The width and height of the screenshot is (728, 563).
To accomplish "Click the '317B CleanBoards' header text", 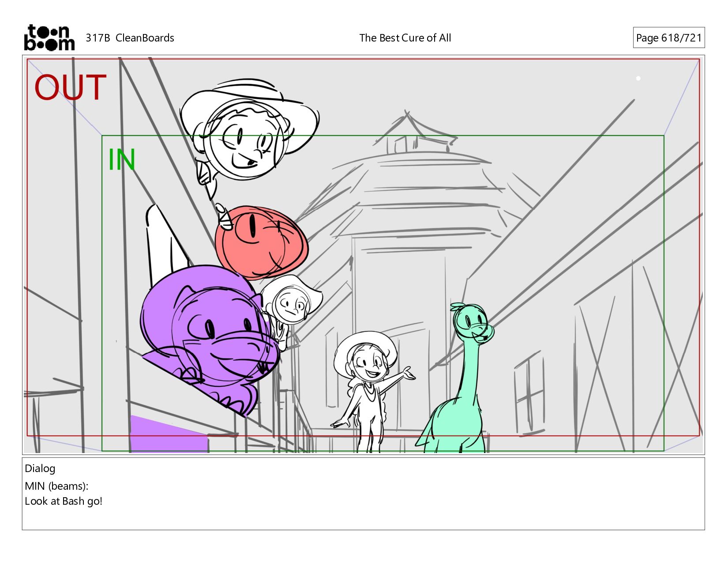I will [130, 38].
